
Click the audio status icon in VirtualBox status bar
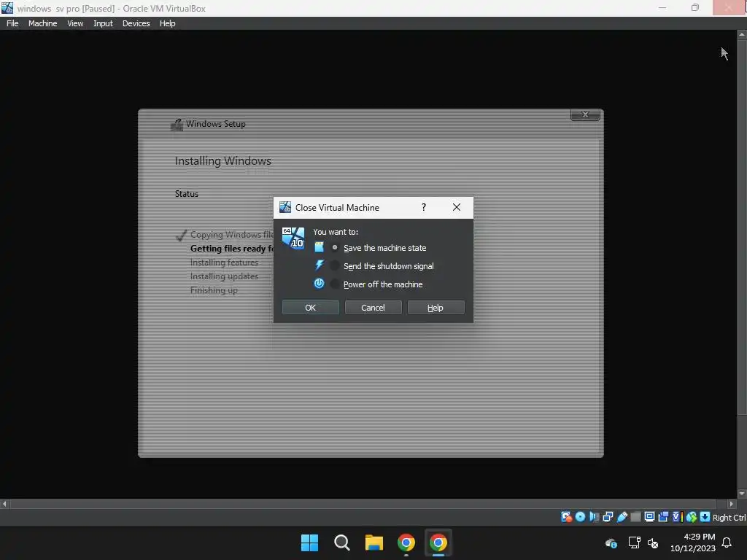pyautogui.click(x=594, y=517)
